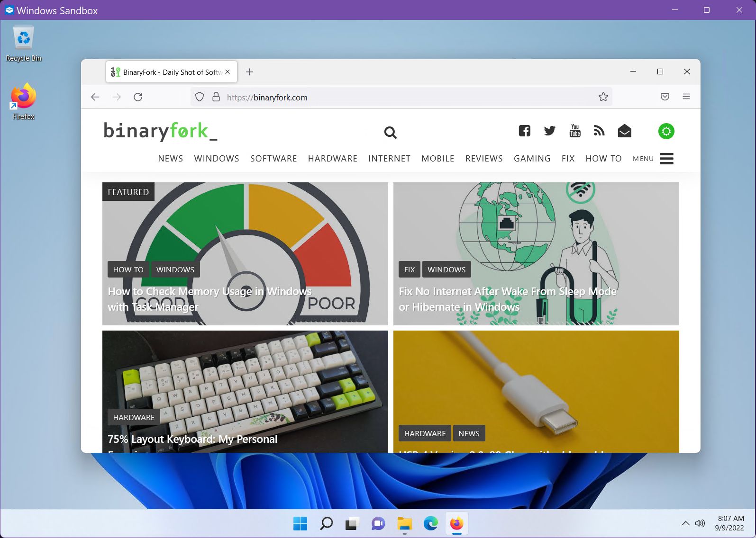Open the Chat icon on the taskbar
The image size is (756, 538).
pyautogui.click(x=378, y=523)
